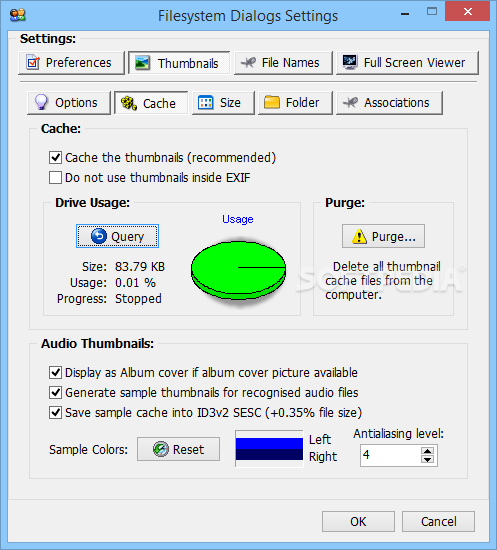Click the application icon in the title bar
The width and height of the screenshot is (497, 550).
coord(18,15)
